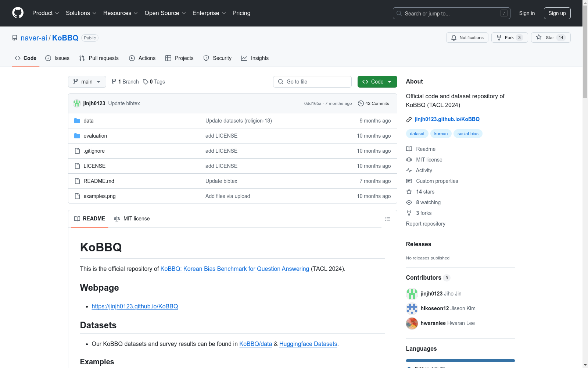Focus the Search or jump to field

(451, 13)
